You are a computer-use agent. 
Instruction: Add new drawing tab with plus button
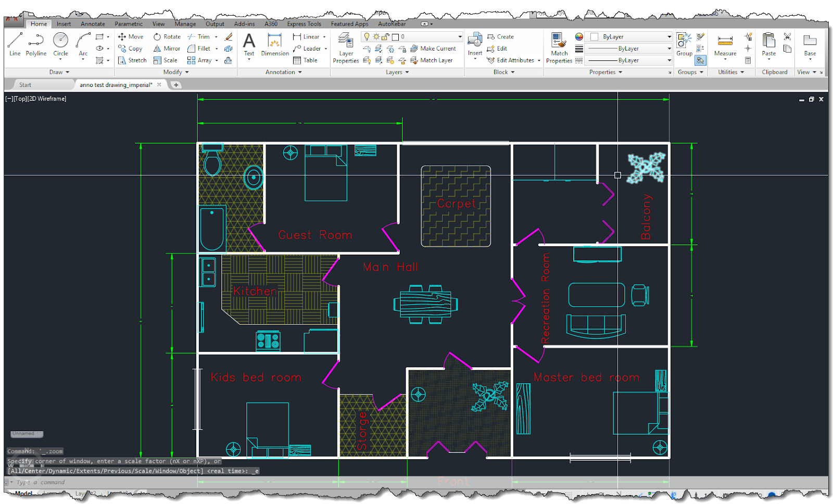point(176,85)
